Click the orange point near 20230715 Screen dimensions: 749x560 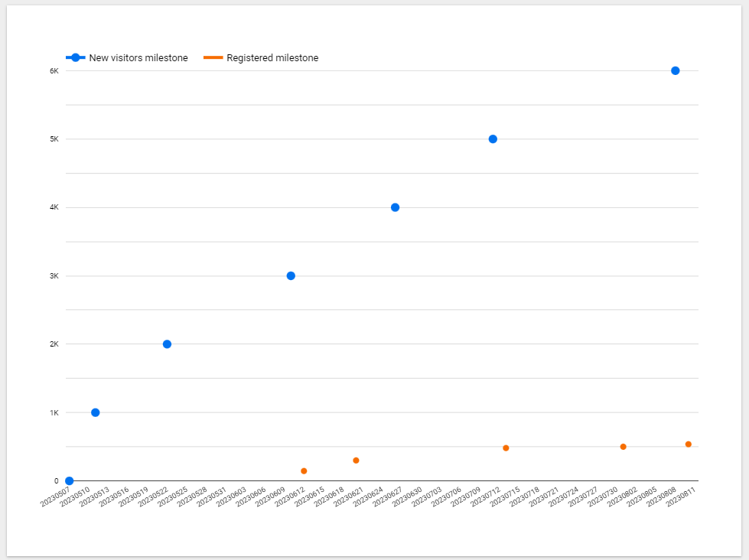506,448
